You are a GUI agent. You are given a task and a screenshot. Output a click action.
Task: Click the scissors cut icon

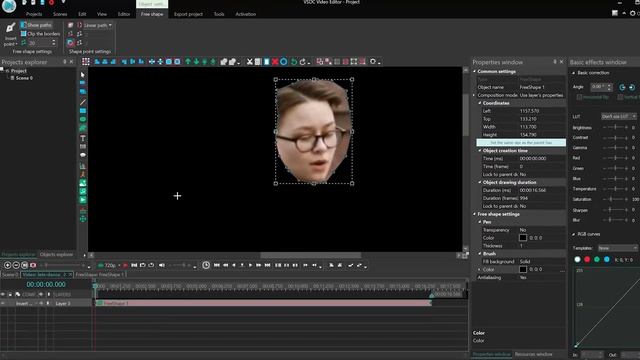tap(249, 62)
